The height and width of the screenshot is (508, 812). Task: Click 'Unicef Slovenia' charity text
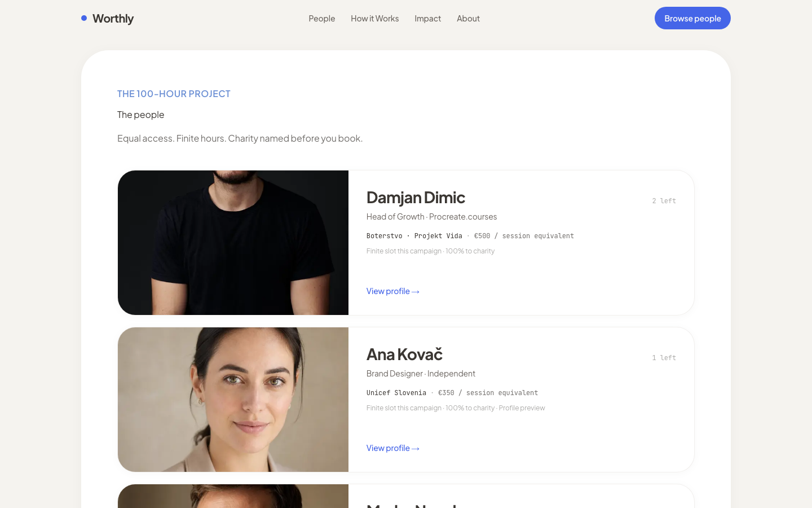[x=396, y=393]
